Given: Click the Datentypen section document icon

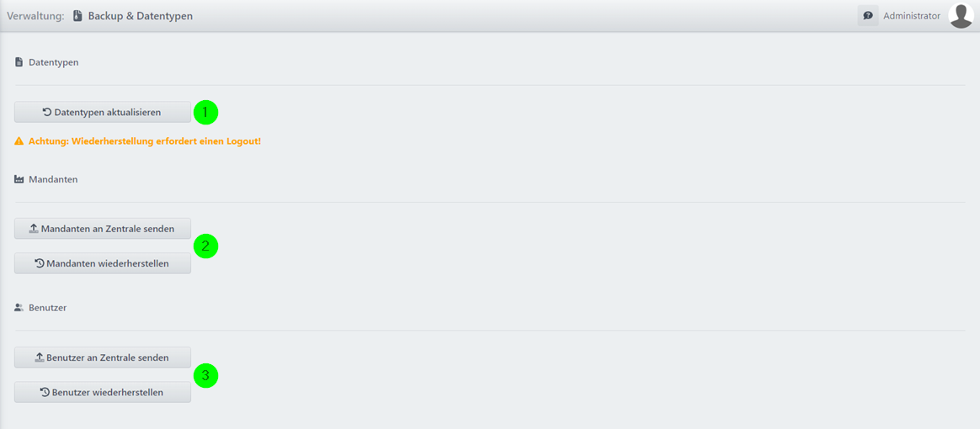Looking at the screenshot, I should pos(19,62).
